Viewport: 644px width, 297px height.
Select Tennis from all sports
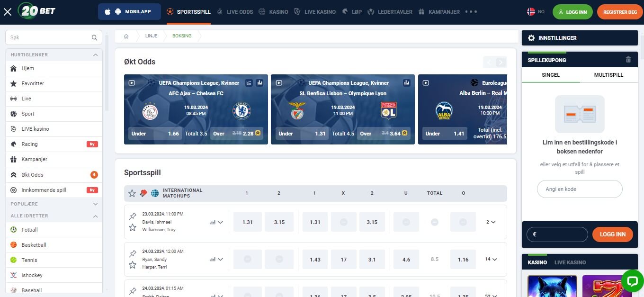tap(54, 260)
